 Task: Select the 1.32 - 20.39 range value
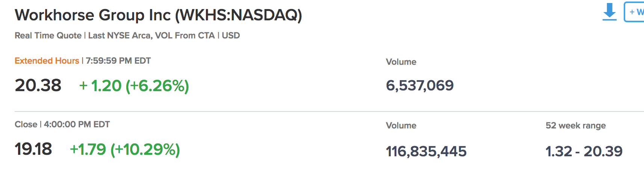(x=584, y=151)
